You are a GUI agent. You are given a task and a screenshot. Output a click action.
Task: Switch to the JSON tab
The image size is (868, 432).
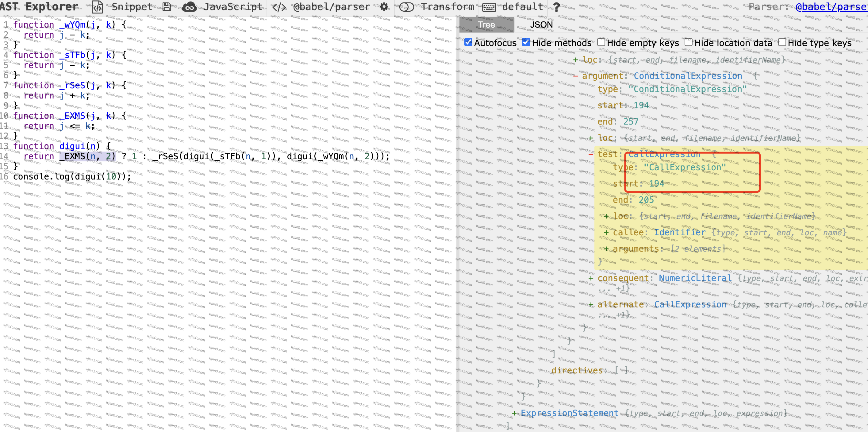tap(541, 25)
